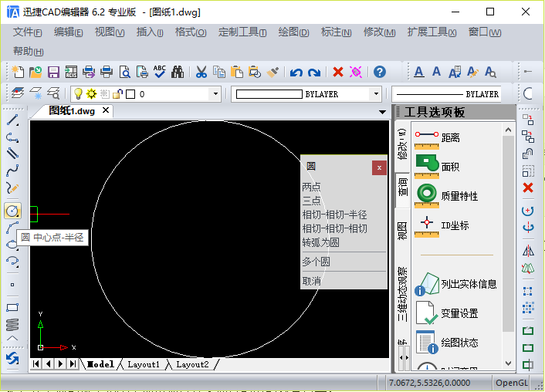Switch to the 视图 vertical palette tab
545x392 pixels.
pyautogui.click(x=402, y=231)
